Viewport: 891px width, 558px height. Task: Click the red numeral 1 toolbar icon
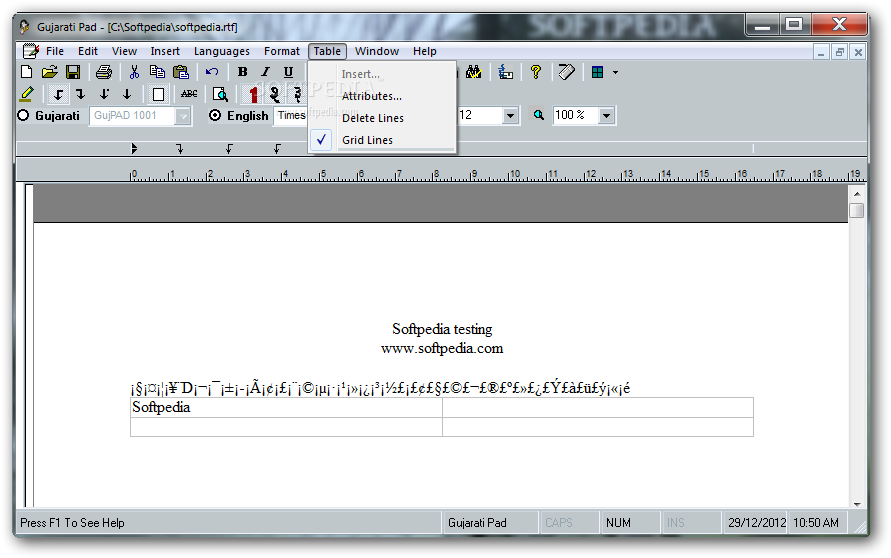253,94
